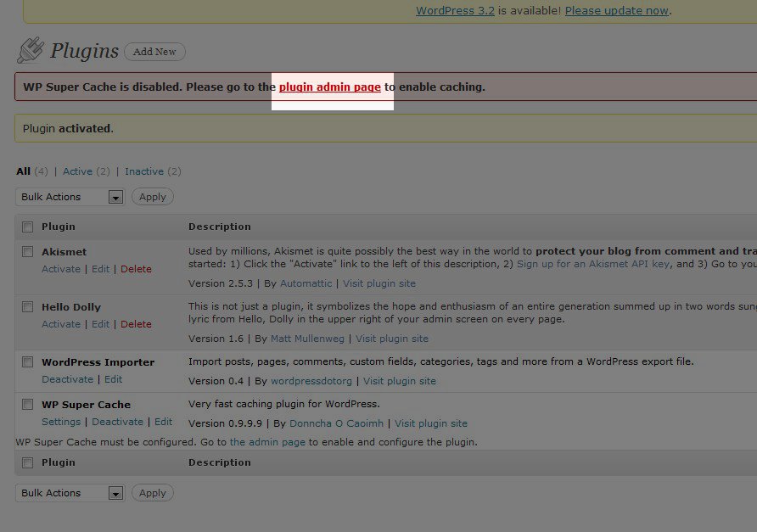Show Active plugins filter
Screen dimensions: 757x532
[x=77, y=171]
